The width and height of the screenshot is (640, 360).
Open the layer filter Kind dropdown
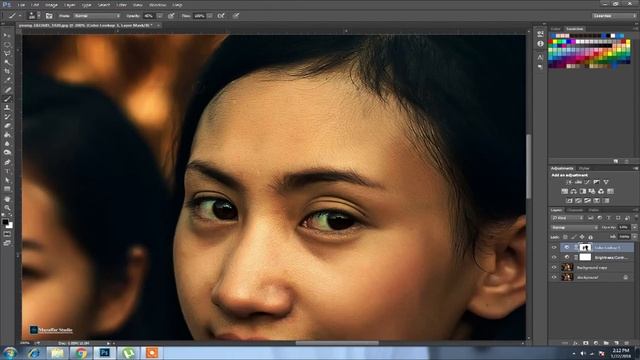(x=567, y=218)
